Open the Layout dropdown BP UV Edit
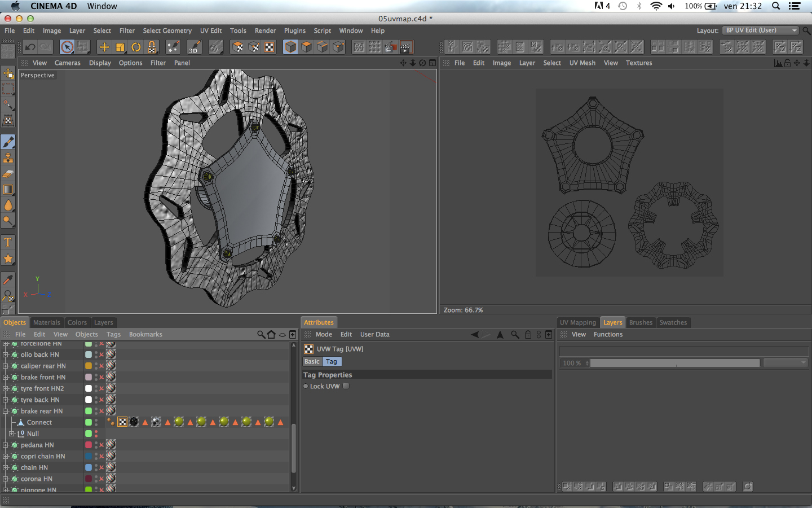 point(761,30)
